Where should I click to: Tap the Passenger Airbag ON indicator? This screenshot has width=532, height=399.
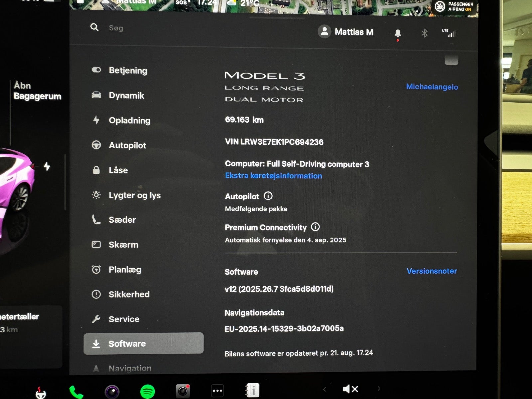tap(454, 6)
